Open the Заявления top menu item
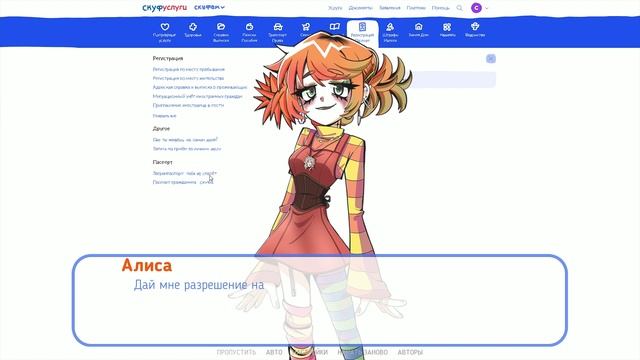Image resolution: width=640 pixels, height=360 pixels. pyautogui.click(x=389, y=8)
